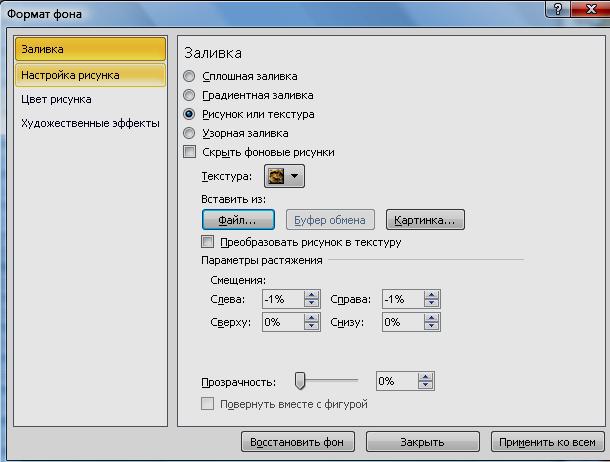Click the Снизу offset input field
The width and height of the screenshot is (610, 462).
(x=403, y=322)
